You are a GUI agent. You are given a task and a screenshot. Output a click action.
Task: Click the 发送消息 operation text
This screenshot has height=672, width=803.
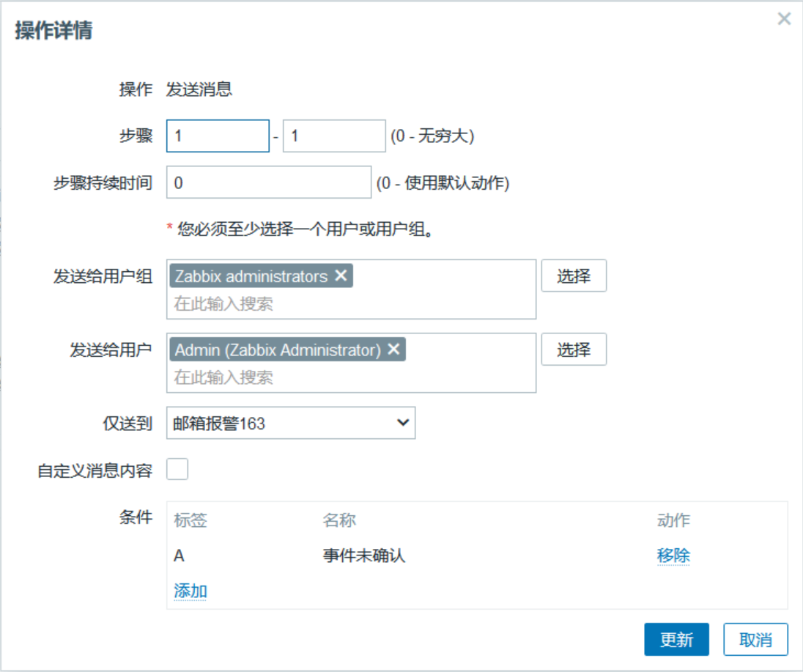199,89
